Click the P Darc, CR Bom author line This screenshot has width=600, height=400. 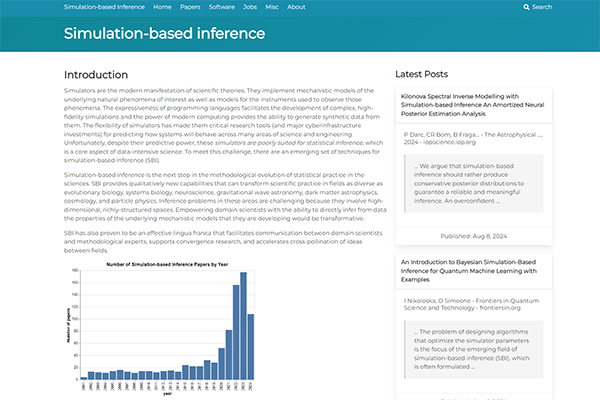(473, 138)
